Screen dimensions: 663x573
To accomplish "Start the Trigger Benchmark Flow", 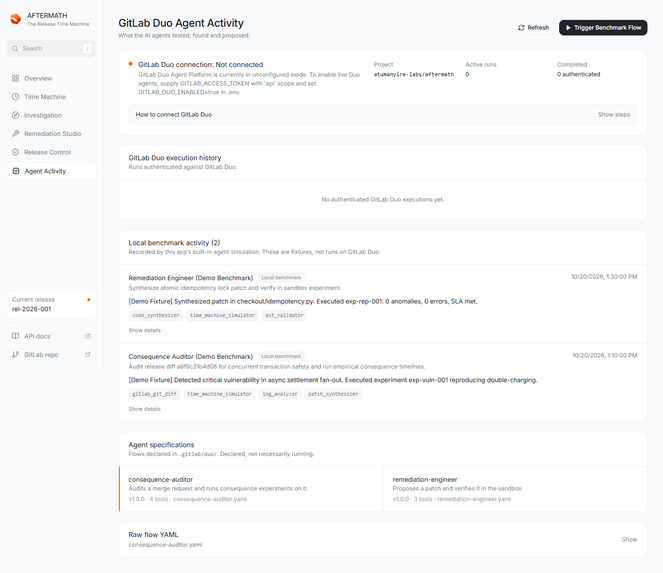I will click(x=603, y=27).
